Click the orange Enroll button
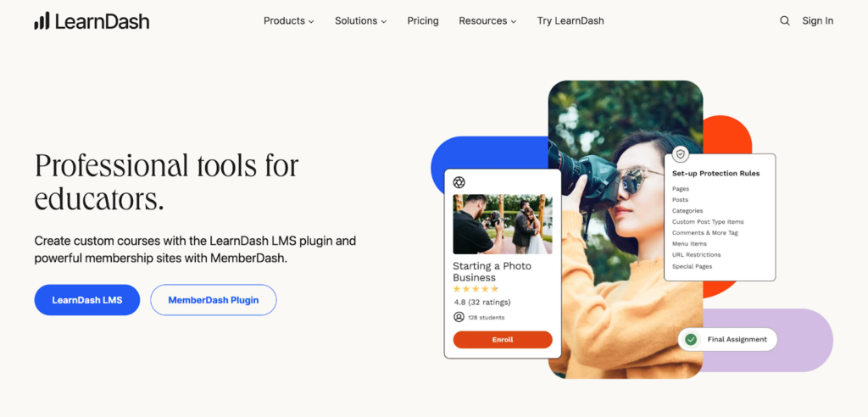This screenshot has height=417, width=868. click(503, 340)
